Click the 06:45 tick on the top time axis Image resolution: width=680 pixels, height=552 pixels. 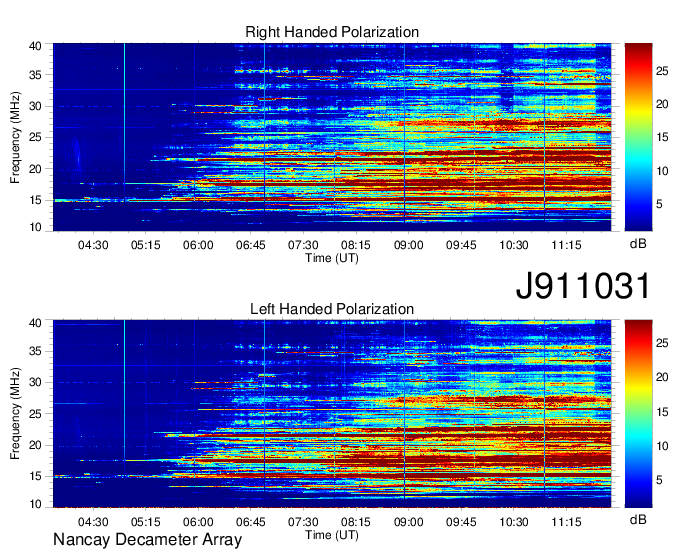click(251, 245)
